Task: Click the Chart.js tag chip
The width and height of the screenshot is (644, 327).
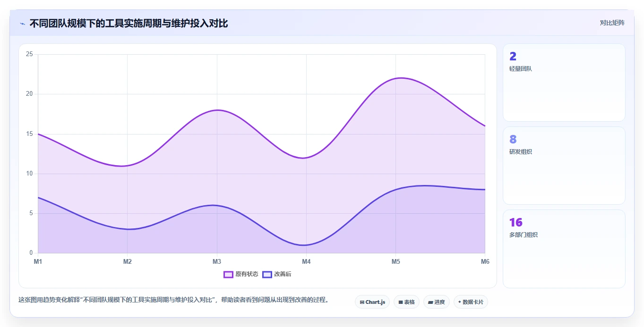Action: click(x=372, y=302)
